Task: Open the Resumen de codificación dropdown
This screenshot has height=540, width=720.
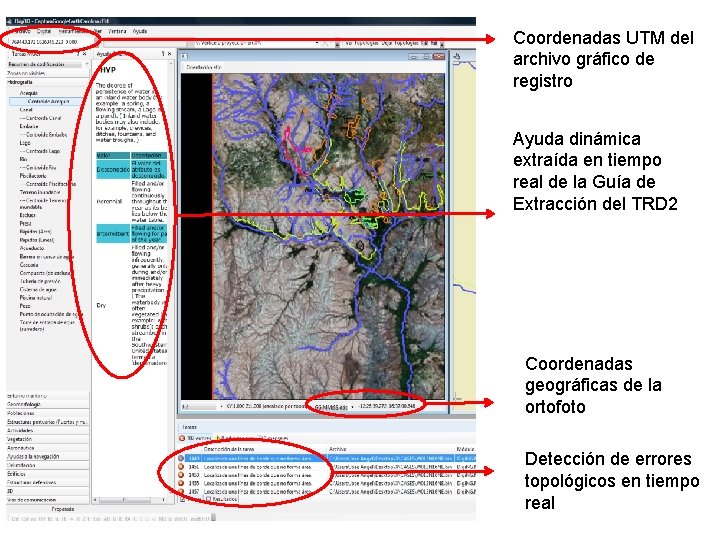Action: click(86, 64)
